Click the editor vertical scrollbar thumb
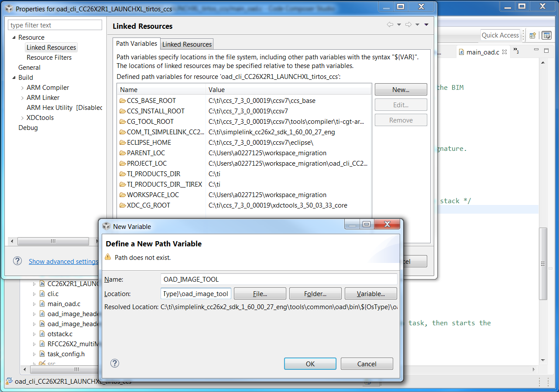 point(543,263)
